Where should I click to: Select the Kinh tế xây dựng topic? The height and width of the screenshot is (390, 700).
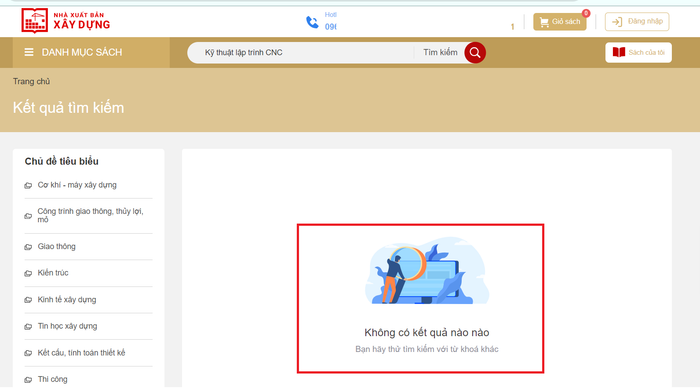click(67, 299)
